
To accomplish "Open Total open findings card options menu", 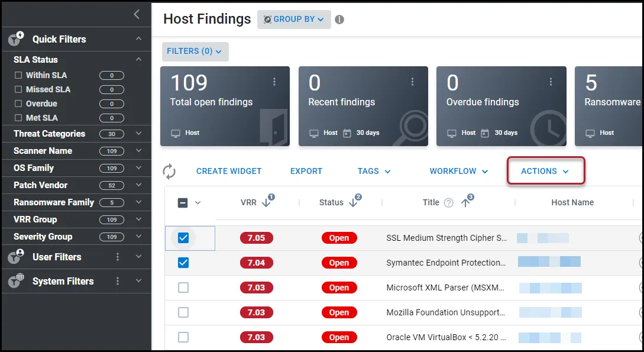I will click(274, 82).
